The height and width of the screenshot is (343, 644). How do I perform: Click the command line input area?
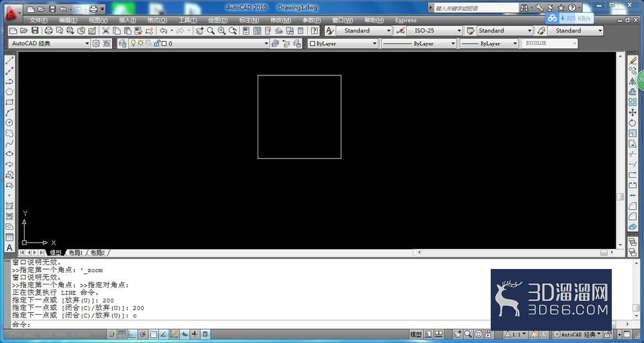tap(251, 324)
